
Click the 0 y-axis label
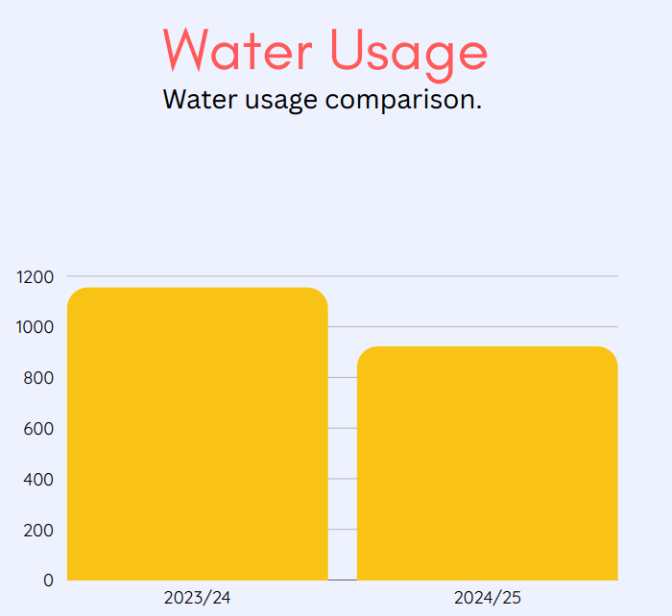[48, 580]
